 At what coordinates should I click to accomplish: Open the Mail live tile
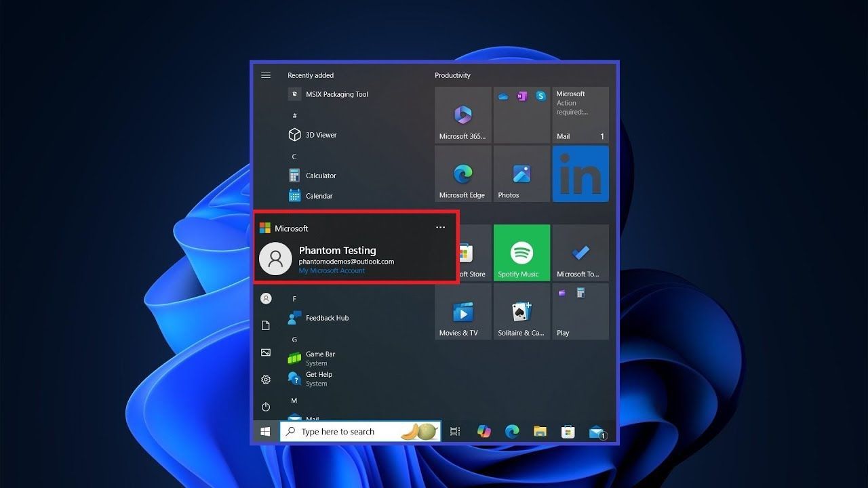(580, 115)
